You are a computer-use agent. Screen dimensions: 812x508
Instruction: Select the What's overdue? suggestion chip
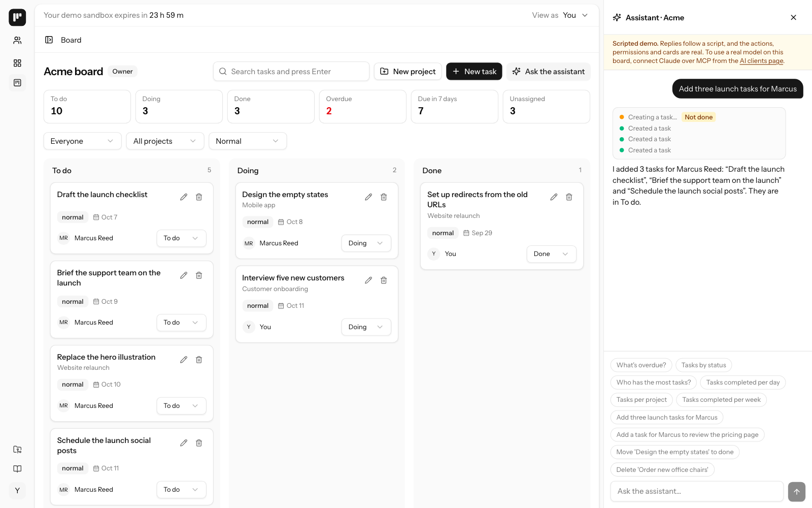tap(641, 365)
